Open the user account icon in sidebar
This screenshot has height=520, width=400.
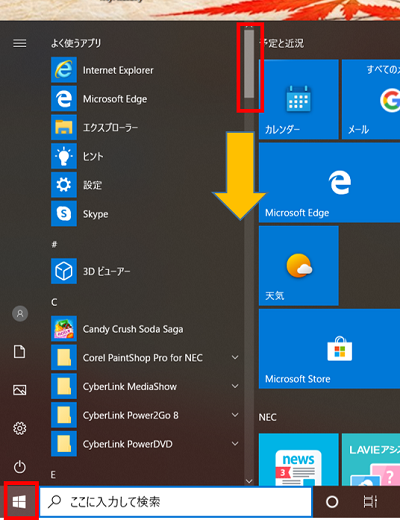pyautogui.click(x=20, y=313)
